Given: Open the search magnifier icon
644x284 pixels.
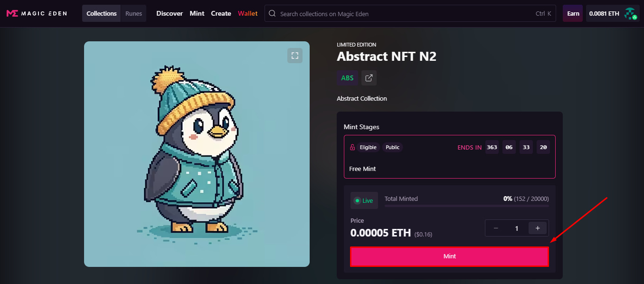Looking at the screenshot, I should [272, 13].
